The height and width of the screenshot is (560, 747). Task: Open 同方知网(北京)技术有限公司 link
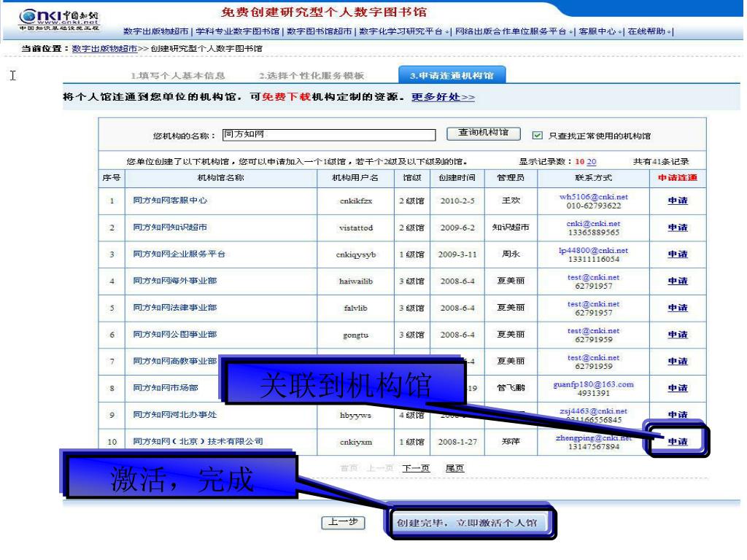tap(198, 441)
